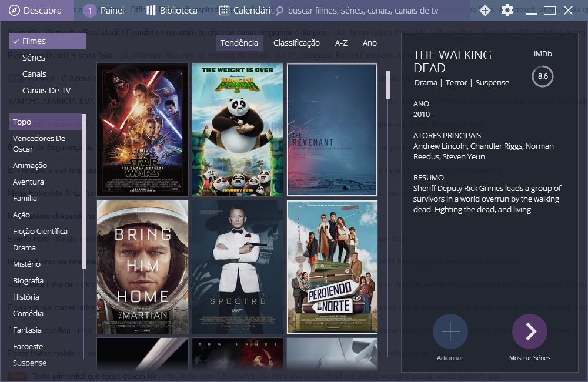
Task: Sort by Tendência tab
Action: 239,43
